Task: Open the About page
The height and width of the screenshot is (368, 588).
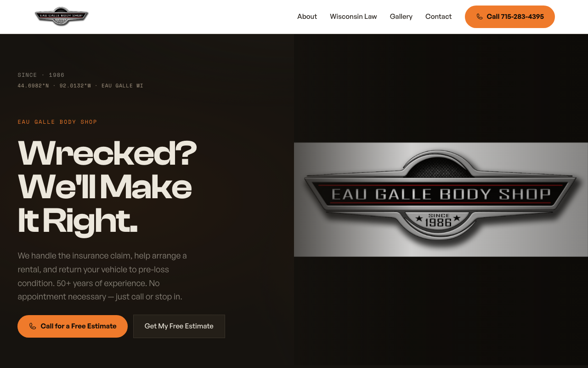Action: (x=307, y=17)
